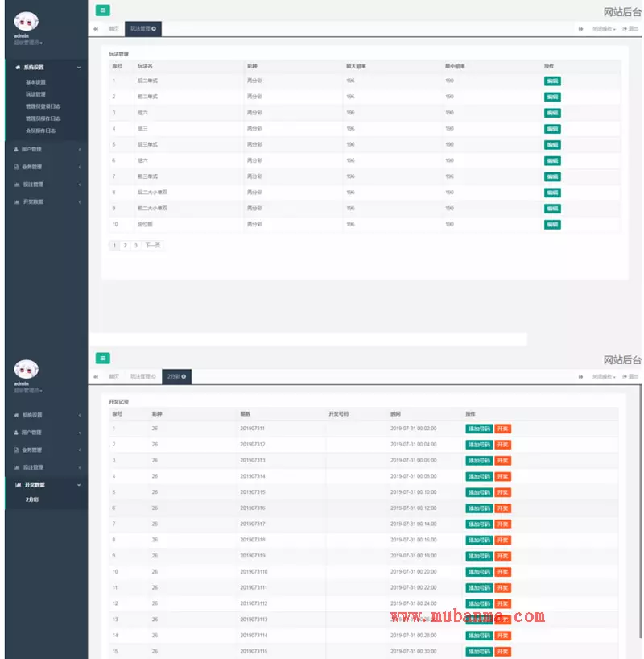The image size is (644, 659).
Task: Click the 退出 logout icon in top panel
Action: pyautogui.click(x=630, y=28)
